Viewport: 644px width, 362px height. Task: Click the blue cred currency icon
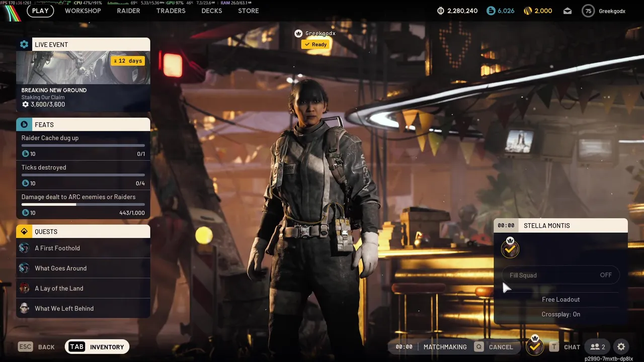(491, 11)
